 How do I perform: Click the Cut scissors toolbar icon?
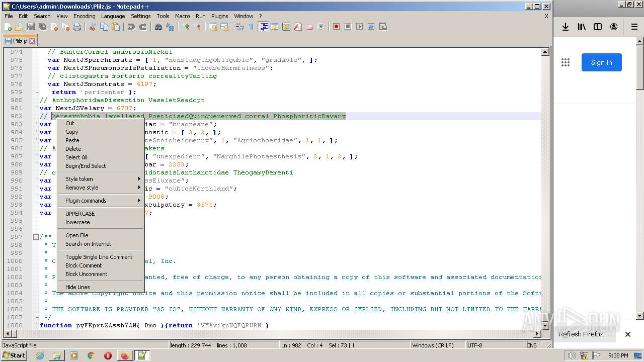coord(93,27)
